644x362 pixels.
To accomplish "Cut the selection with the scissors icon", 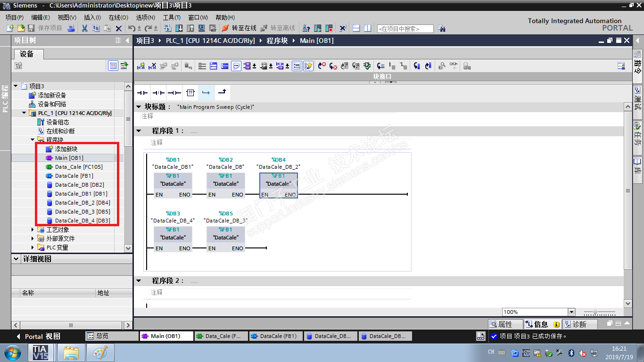I will click(x=84, y=28).
